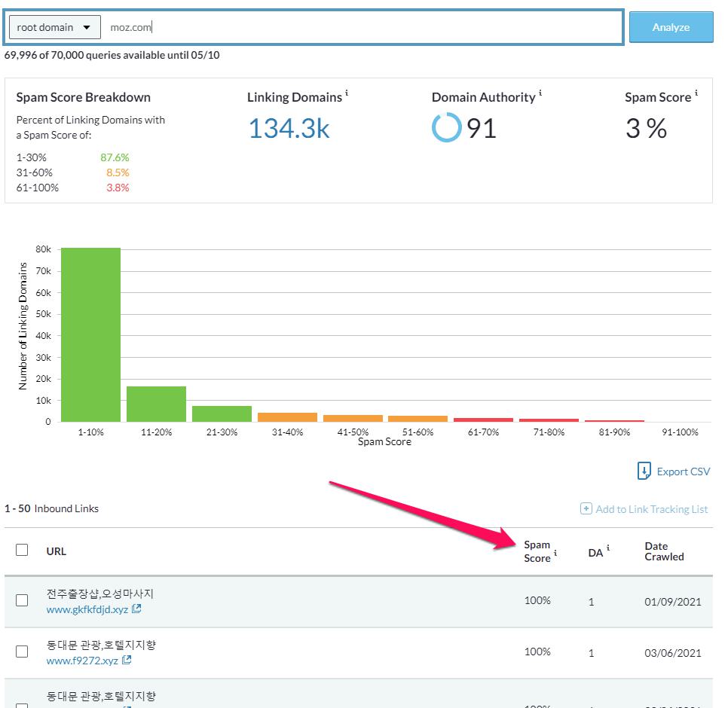Check the checkbox for the www.gkfkfdjd.xyz row

[20, 601]
